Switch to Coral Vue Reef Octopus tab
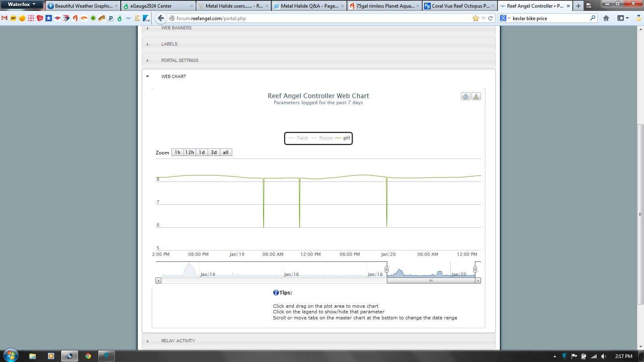644x362 pixels. click(x=459, y=6)
